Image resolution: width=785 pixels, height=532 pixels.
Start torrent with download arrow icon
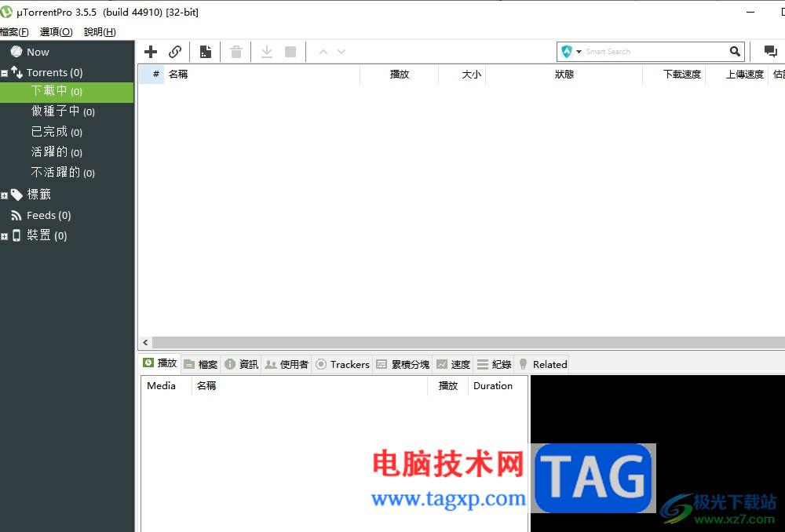pos(267,52)
